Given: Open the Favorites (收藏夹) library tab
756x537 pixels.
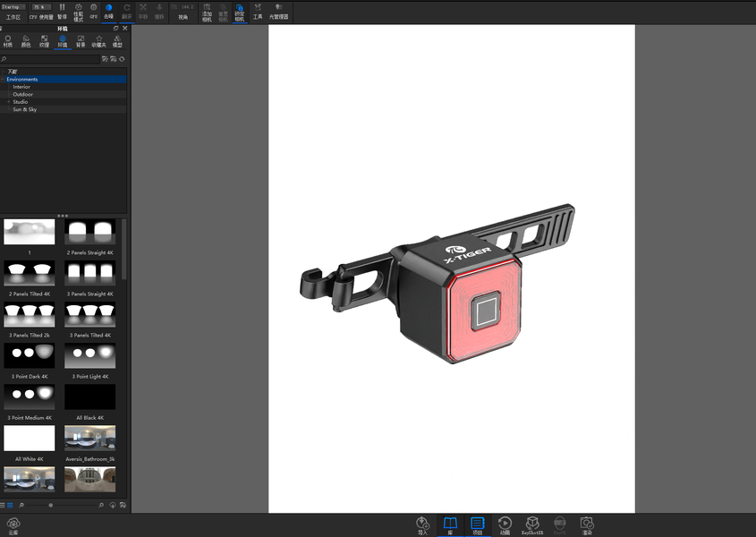Looking at the screenshot, I should (x=98, y=41).
